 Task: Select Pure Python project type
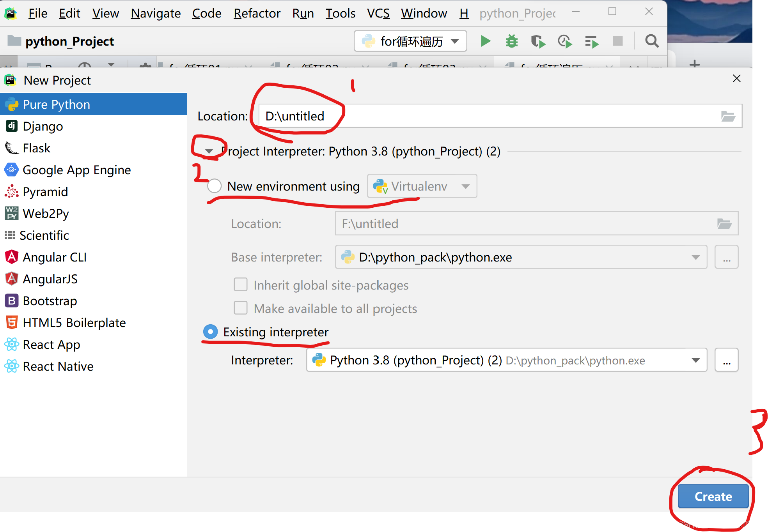tap(94, 104)
